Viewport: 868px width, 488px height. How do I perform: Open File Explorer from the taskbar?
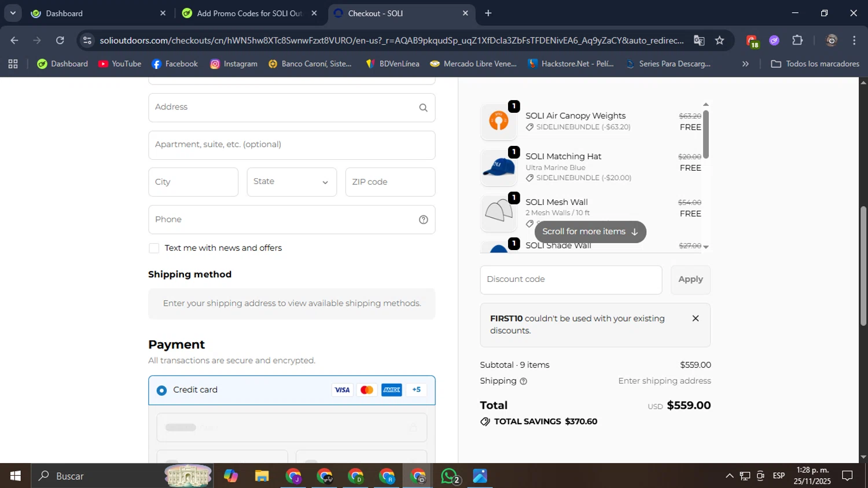click(x=262, y=476)
